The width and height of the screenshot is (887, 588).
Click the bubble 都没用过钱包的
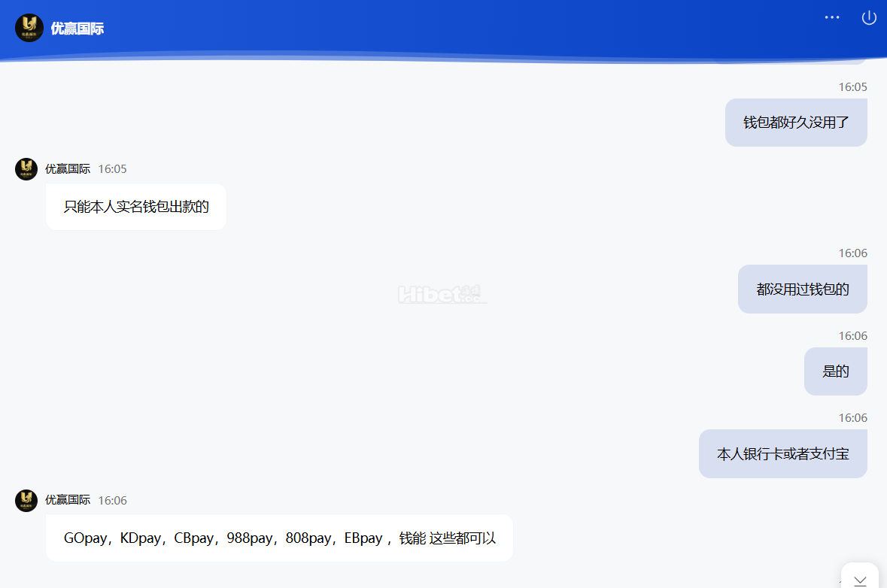802,289
